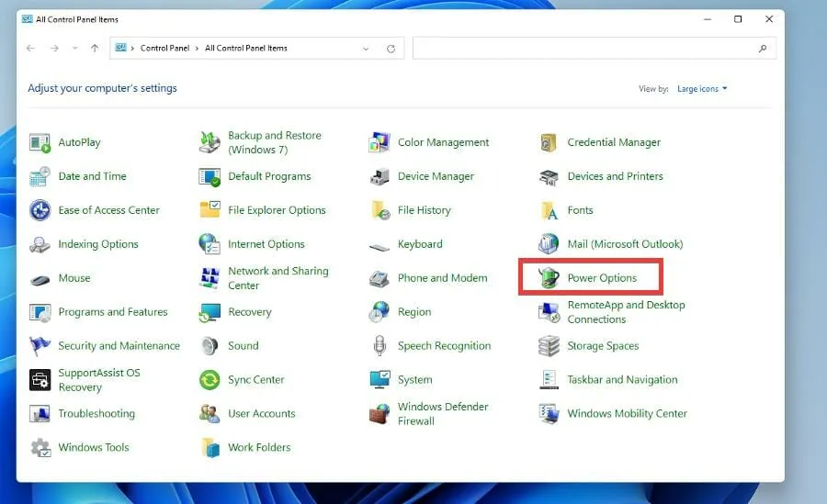Image resolution: width=827 pixels, height=504 pixels.
Task: Select Control Panel in the breadcrumb path
Action: tap(165, 49)
